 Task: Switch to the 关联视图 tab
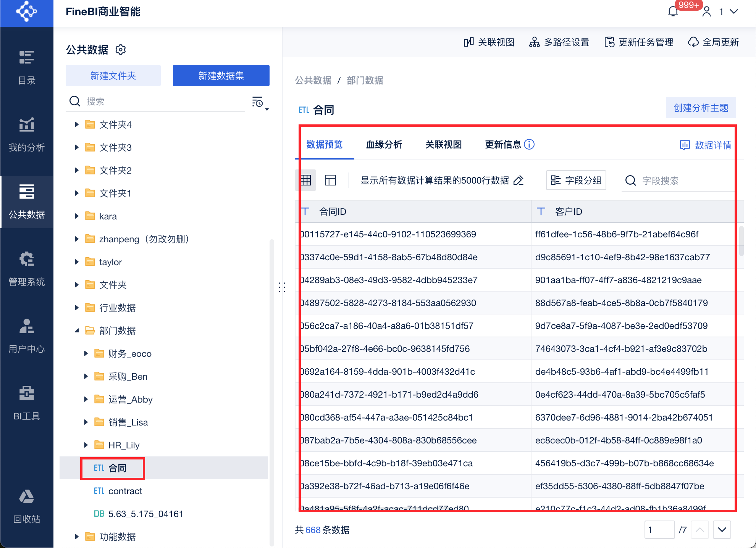point(443,145)
